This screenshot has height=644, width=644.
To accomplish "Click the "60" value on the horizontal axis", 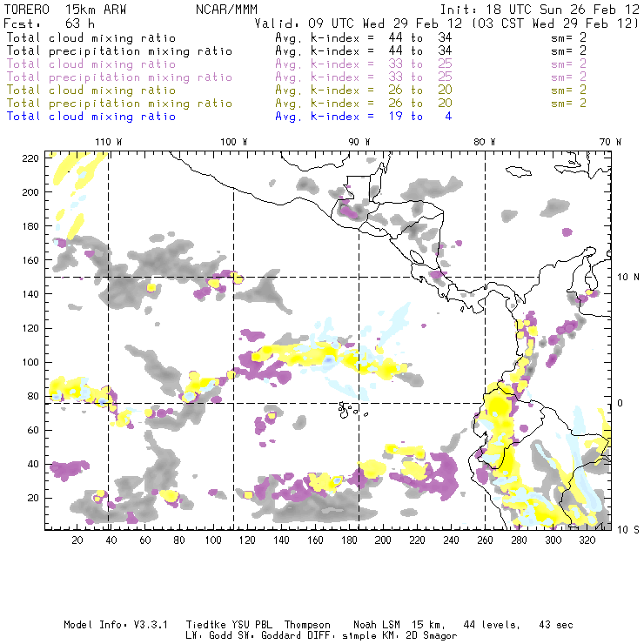I will pos(145,540).
